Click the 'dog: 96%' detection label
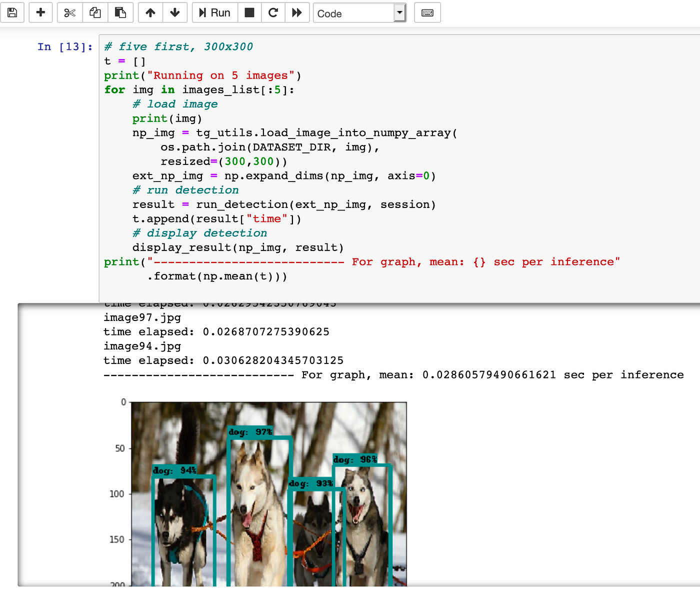Screen dimensions: 700x592 point(355,459)
